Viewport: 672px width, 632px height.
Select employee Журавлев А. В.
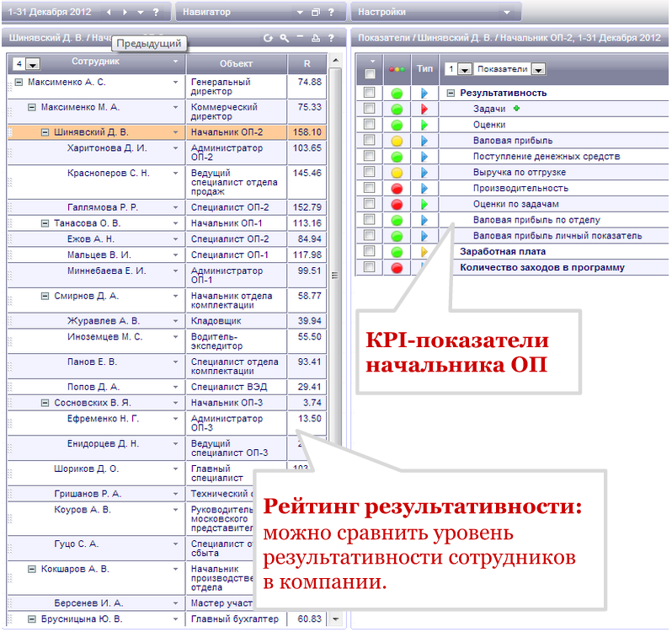(x=104, y=321)
